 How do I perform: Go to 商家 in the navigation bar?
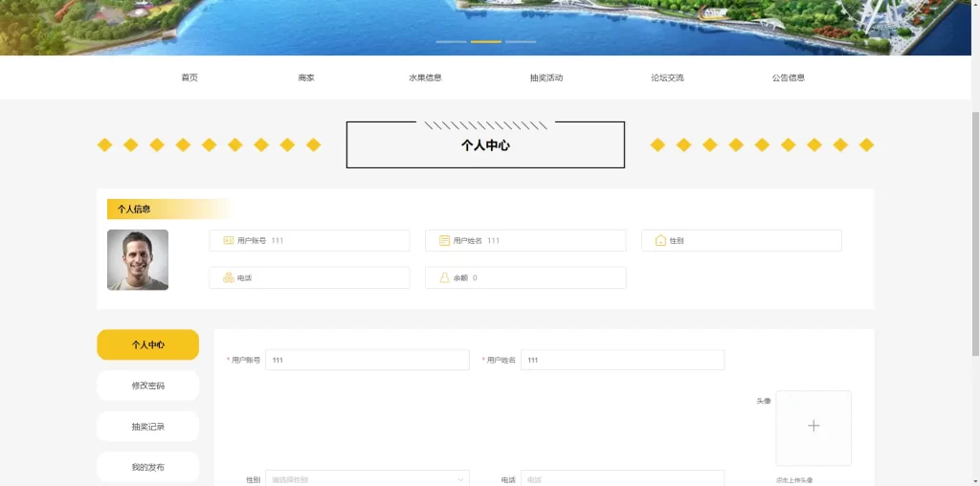pos(306,77)
